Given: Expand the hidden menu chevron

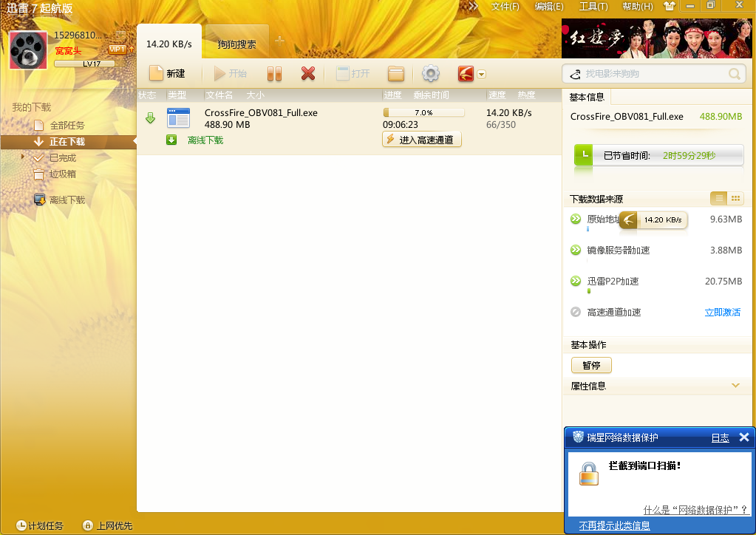Looking at the screenshot, I should tap(474, 6).
